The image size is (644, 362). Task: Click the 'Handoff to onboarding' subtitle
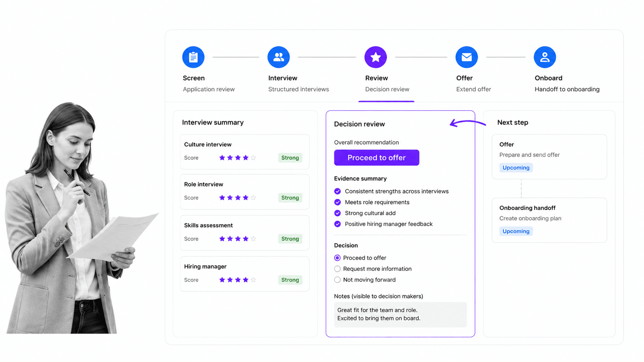[567, 89]
